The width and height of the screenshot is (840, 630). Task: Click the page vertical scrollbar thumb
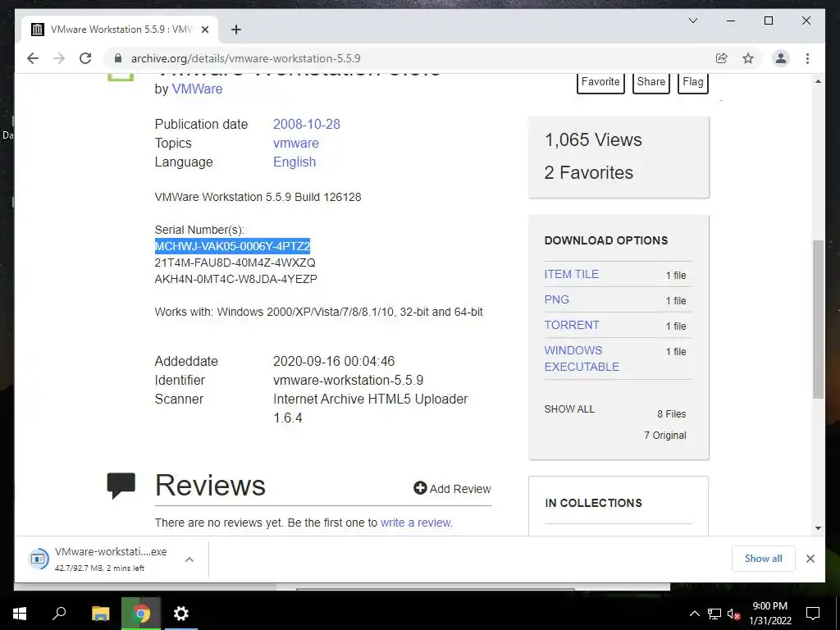[818, 319]
